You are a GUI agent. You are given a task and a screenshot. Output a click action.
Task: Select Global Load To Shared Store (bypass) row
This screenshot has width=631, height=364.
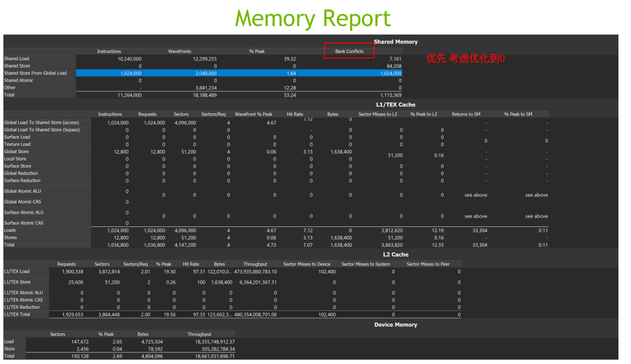(42, 130)
